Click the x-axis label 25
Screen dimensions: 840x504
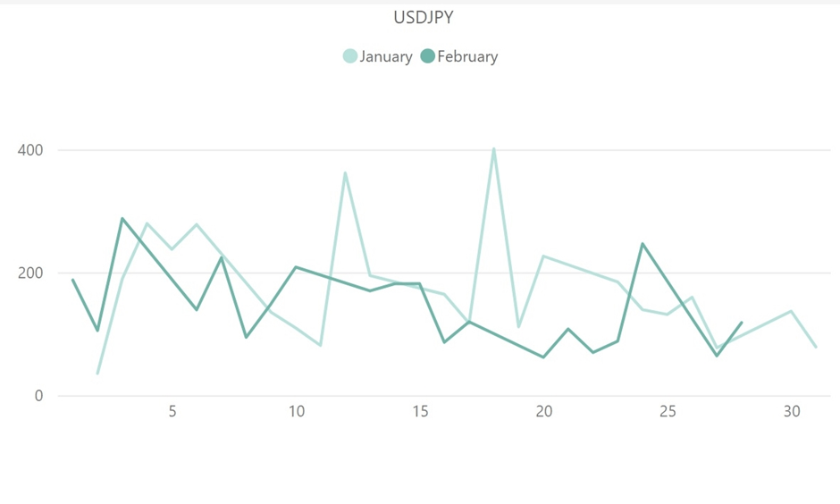668,412
